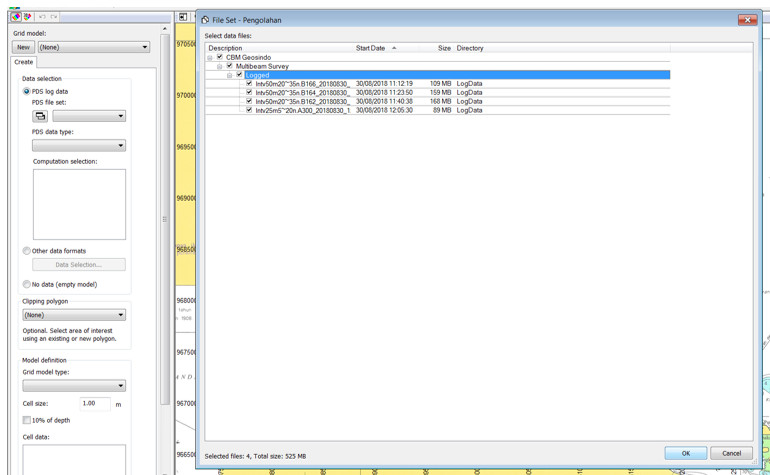The width and height of the screenshot is (770, 475).
Task: Open the Grid model (None) dropdown
Action: [94, 47]
